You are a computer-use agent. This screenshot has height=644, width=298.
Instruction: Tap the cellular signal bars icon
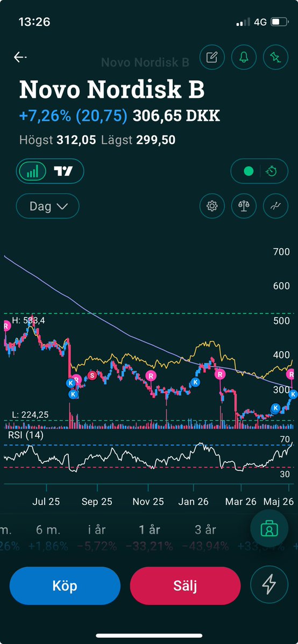tap(243, 22)
